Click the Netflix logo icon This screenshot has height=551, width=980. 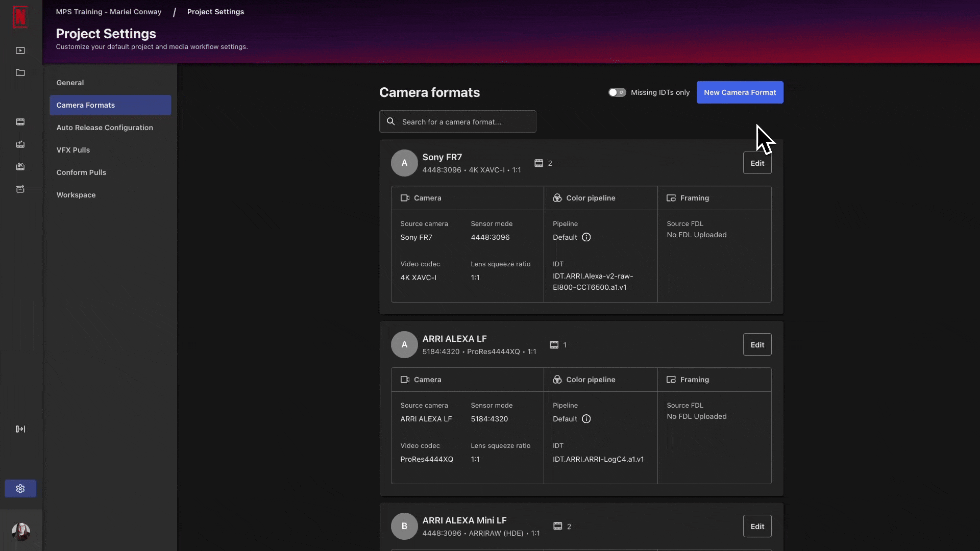[x=20, y=17]
